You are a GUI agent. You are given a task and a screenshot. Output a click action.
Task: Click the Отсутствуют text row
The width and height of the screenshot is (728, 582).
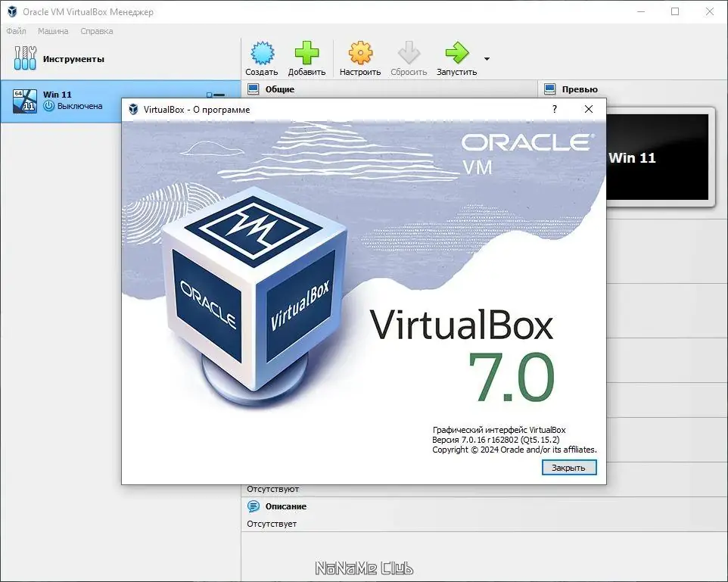pos(272,489)
